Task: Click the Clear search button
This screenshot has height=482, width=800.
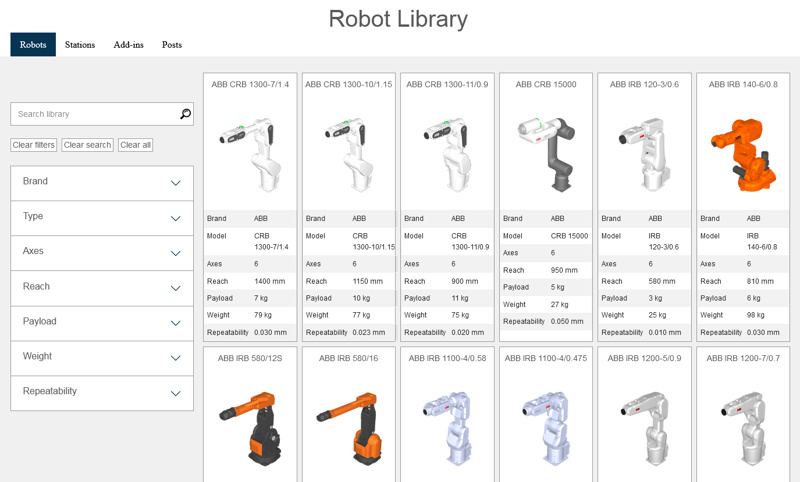Action: coord(88,145)
